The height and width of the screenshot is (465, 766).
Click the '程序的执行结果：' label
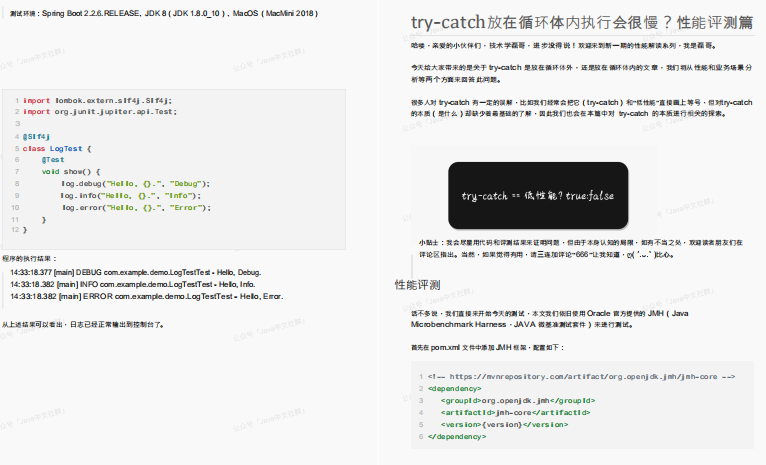30,258
